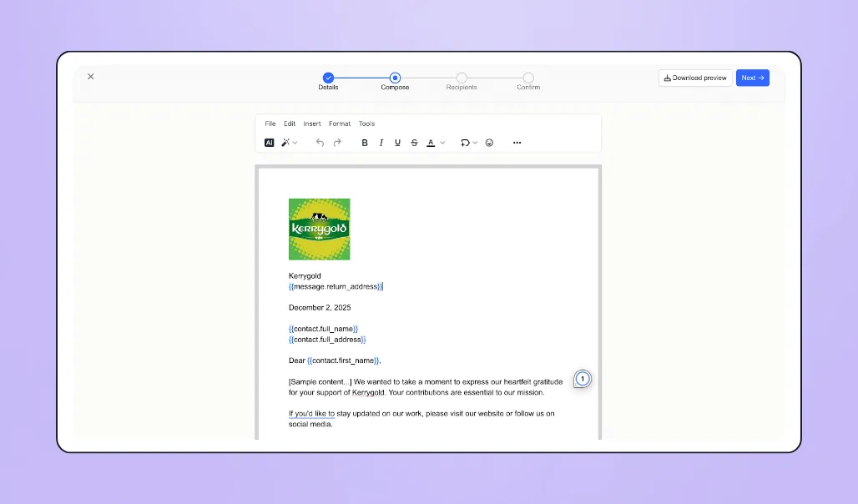Viewport: 858px width, 504px height.
Task: Open the emoji picker
Action: tap(489, 142)
